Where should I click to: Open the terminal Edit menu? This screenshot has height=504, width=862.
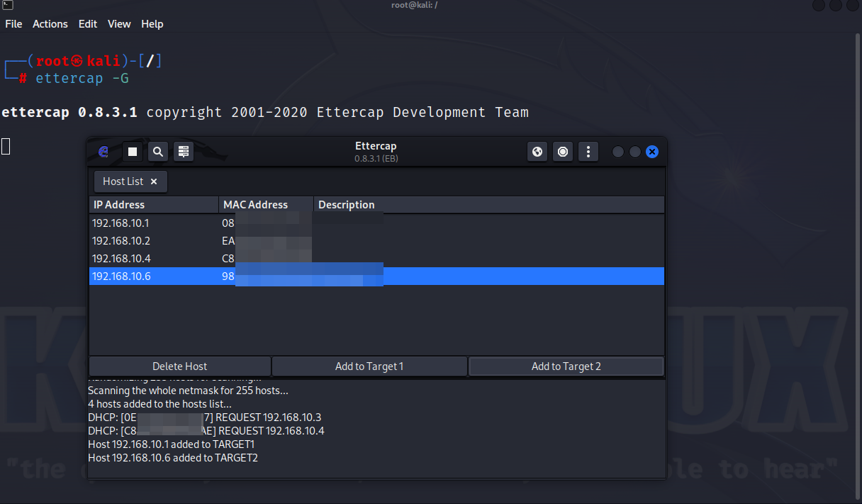tap(88, 24)
